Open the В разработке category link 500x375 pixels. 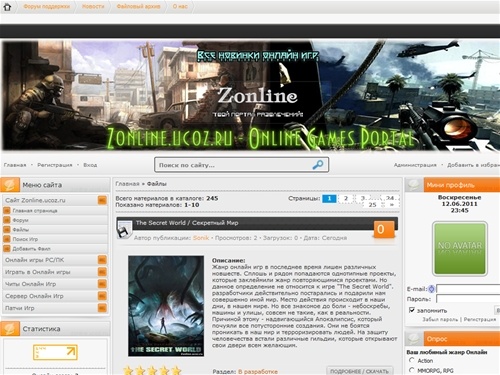tap(257, 372)
